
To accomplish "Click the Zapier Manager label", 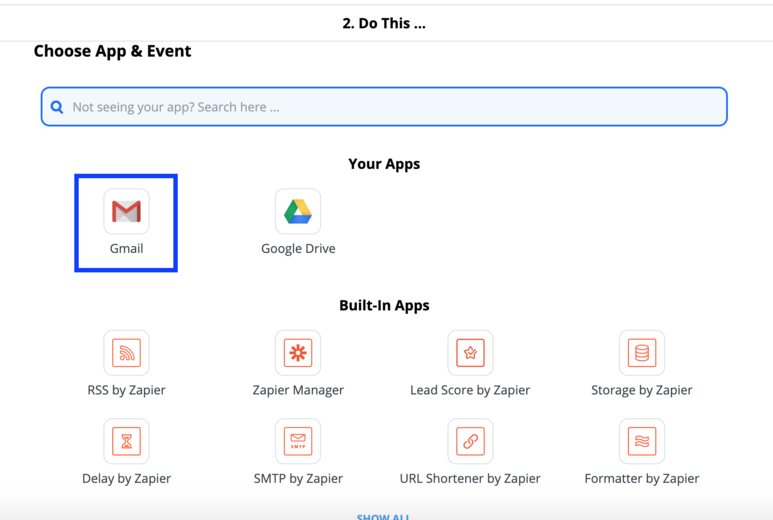I will click(298, 390).
